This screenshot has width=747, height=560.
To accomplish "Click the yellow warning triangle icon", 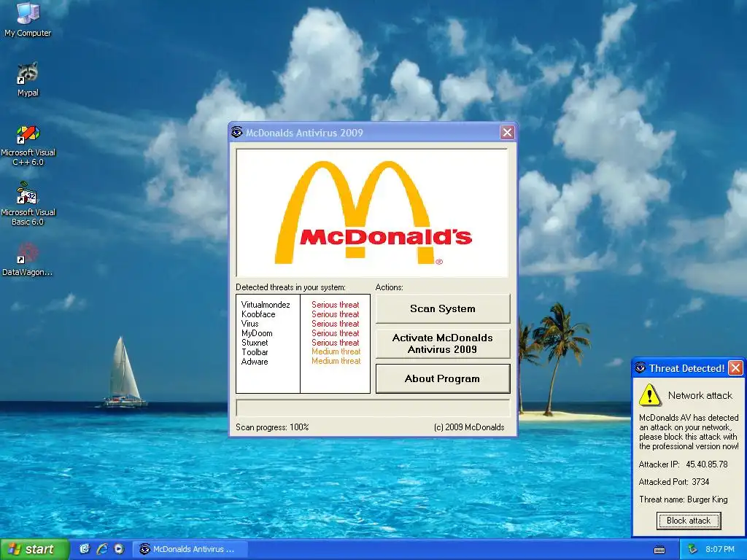I will coord(649,395).
